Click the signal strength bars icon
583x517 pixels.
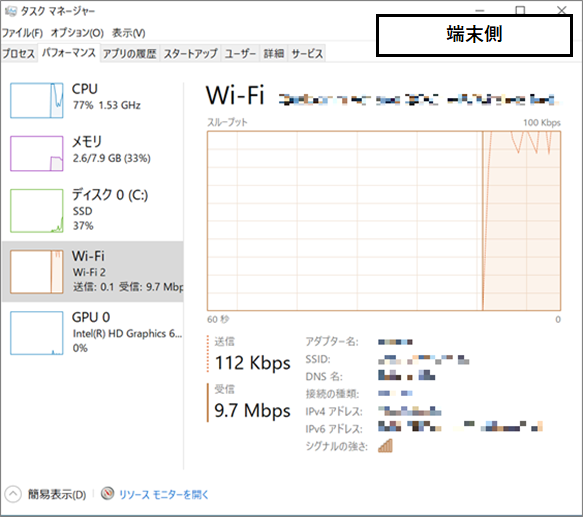[x=385, y=446]
